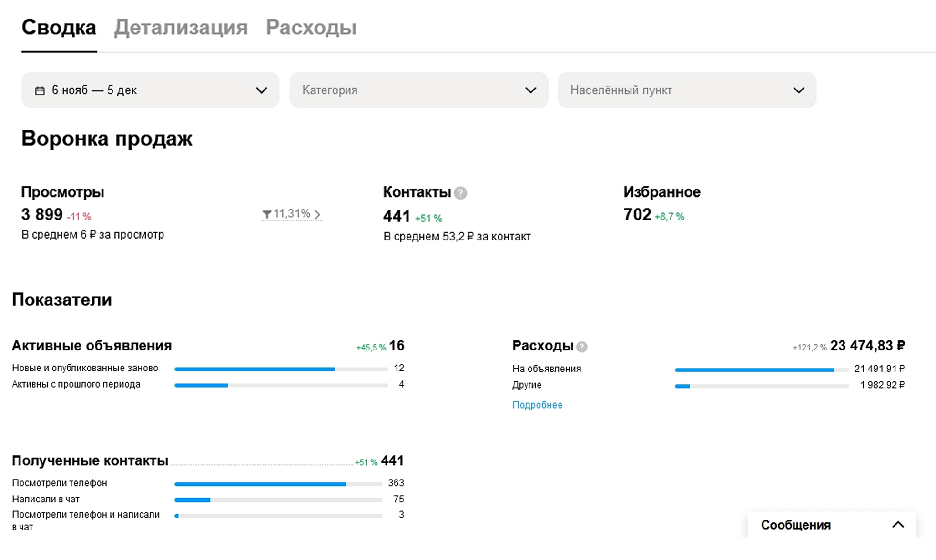
Task: Switch to the Расходы tab
Action: click(x=311, y=28)
